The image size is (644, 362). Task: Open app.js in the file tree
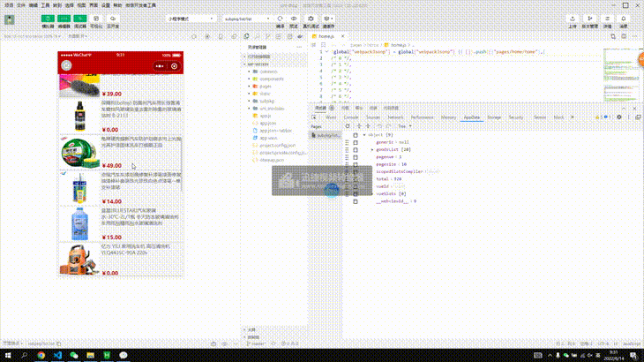tap(266, 116)
